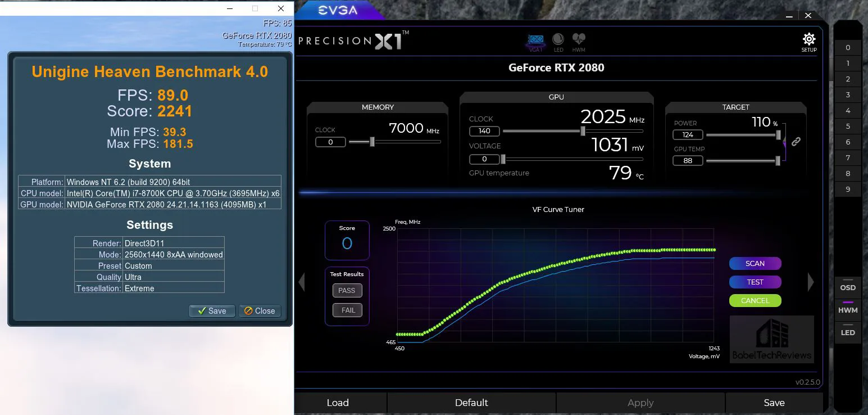Edit the power target field 124
Image resolution: width=868 pixels, height=415 pixels.
click(688, 135)
